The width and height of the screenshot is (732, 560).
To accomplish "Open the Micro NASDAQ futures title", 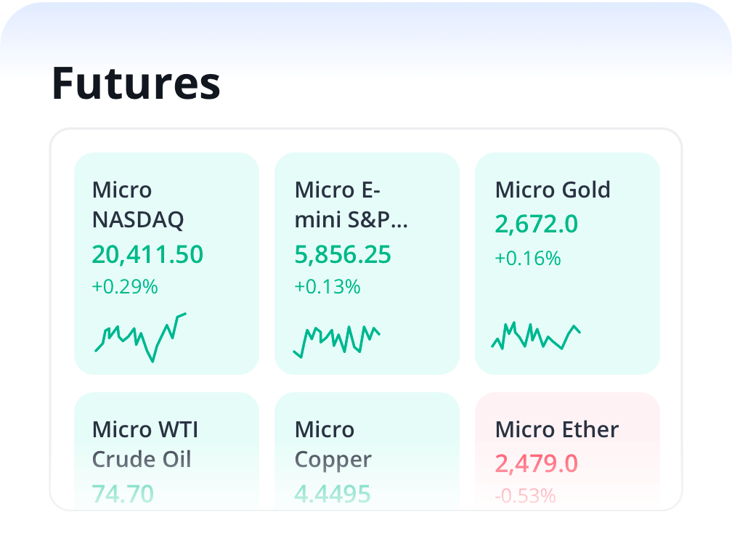I will (x=138, y=204).
